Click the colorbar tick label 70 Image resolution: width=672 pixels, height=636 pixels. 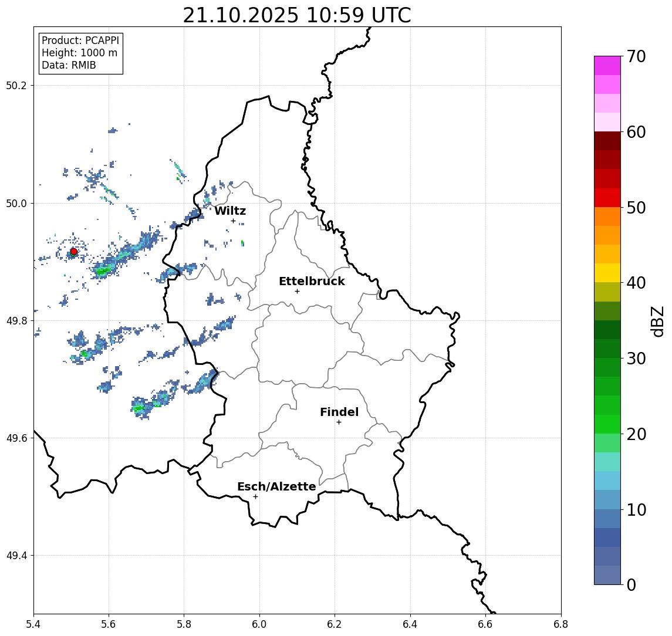pyautogui.click(x=636, y=56)
